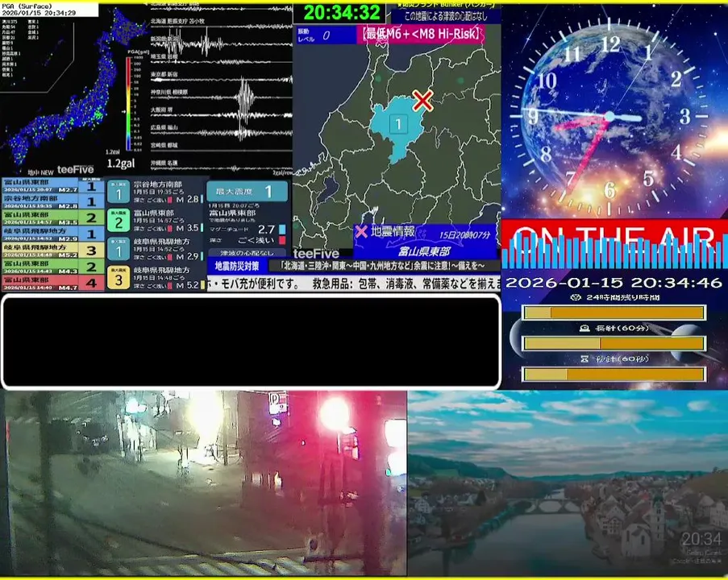Click the center hub of the analog clock
Screen dimensions: 728x580
[609, 116]
